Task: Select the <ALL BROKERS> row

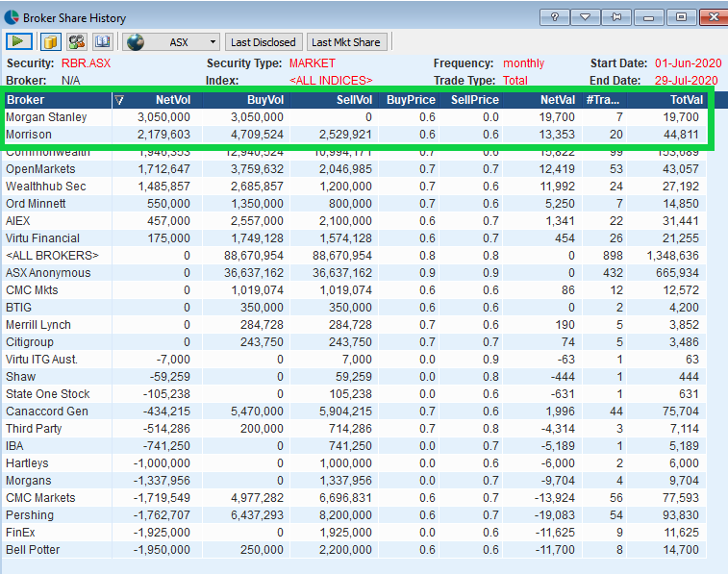Action: coord(355,255)
